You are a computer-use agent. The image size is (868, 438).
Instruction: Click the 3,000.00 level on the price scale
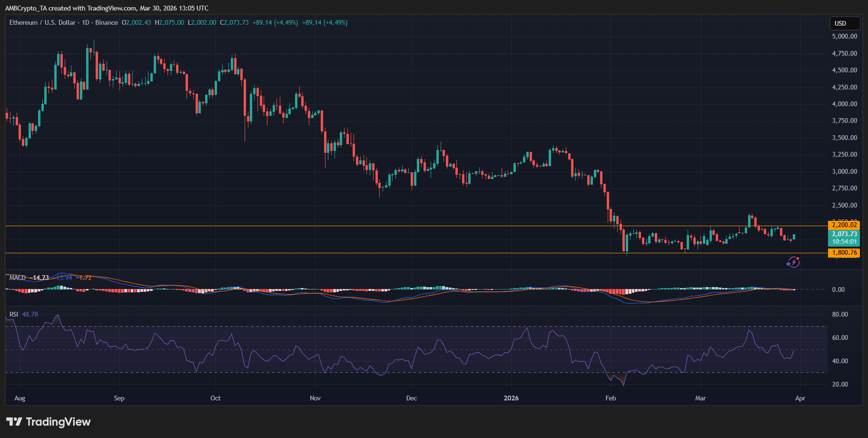coord(844,171)
